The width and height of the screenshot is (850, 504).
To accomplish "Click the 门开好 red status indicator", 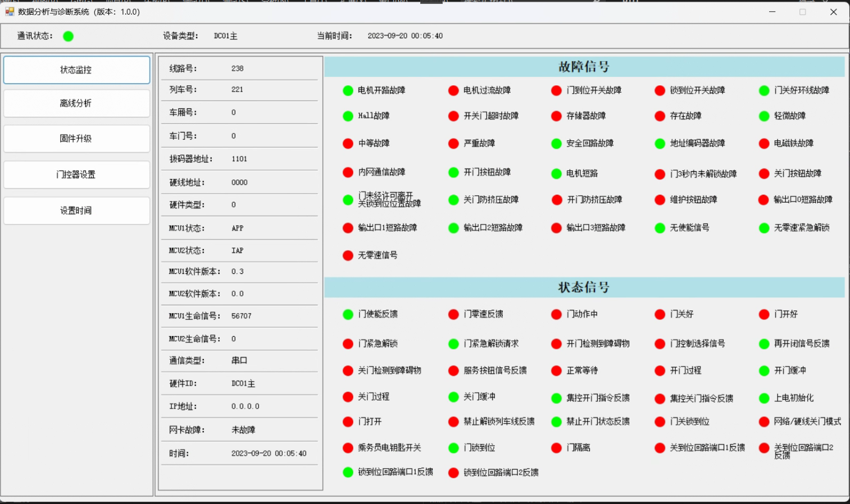I will pyautogui.click(x=764, y=314).
